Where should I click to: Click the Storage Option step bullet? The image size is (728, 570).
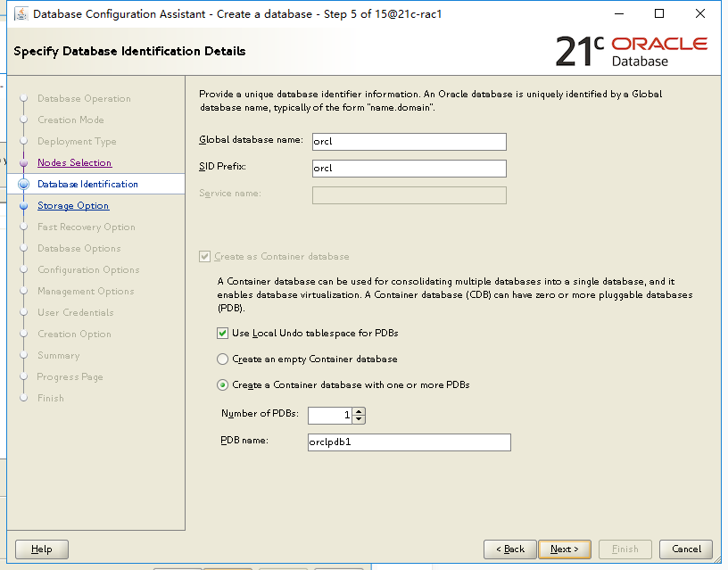24,206
